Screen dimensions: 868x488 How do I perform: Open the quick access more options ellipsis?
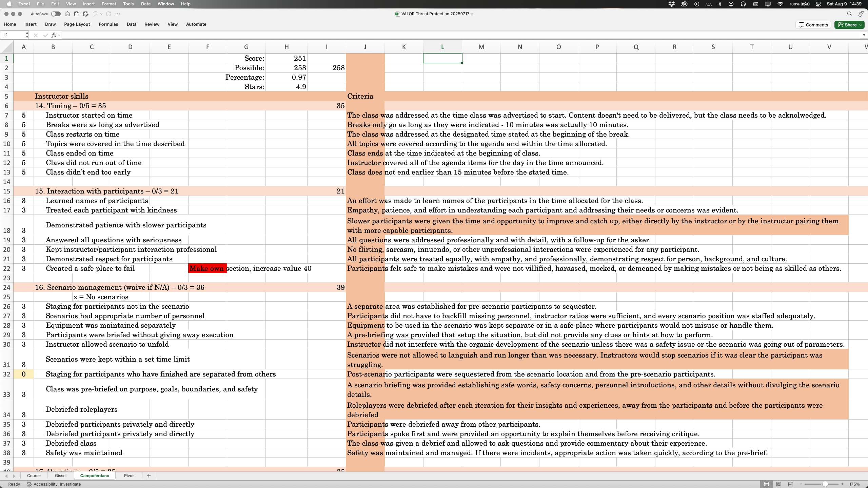pos(118,14)
